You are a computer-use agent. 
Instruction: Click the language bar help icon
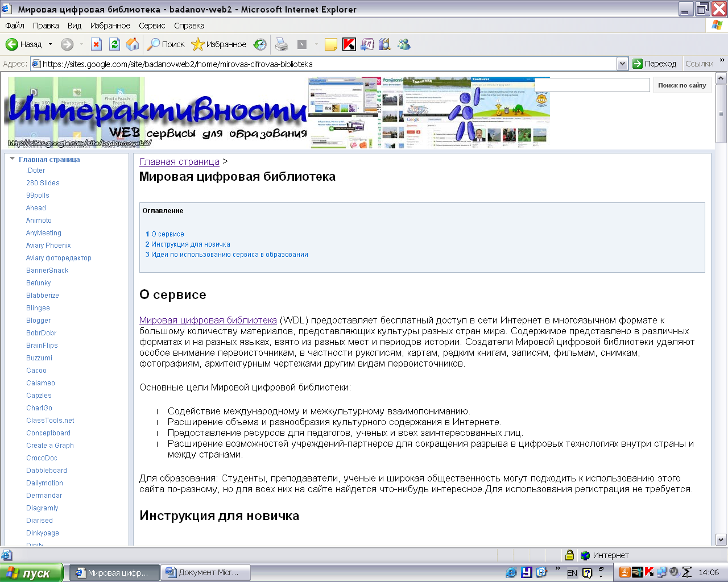[x=588, y=573]
